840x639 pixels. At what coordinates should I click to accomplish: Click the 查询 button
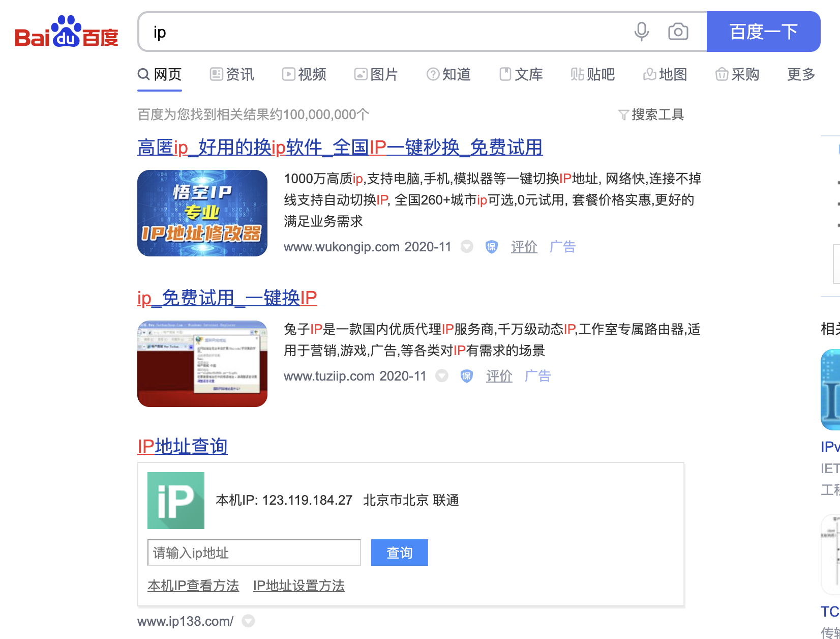400,553
